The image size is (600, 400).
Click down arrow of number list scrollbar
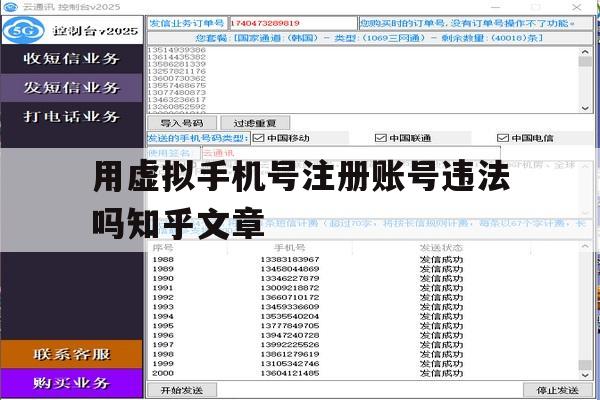(585, 108)
